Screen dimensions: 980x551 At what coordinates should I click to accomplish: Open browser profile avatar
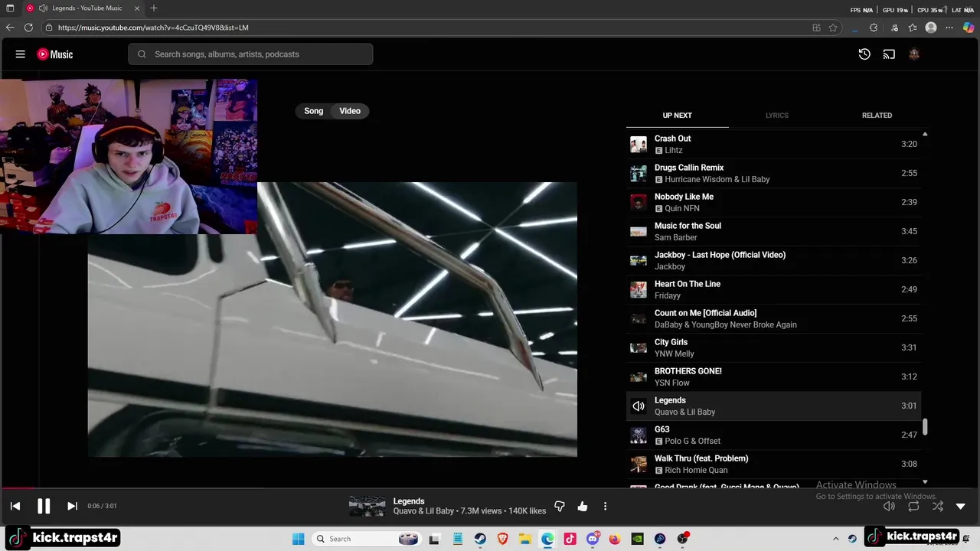point(931,28)
